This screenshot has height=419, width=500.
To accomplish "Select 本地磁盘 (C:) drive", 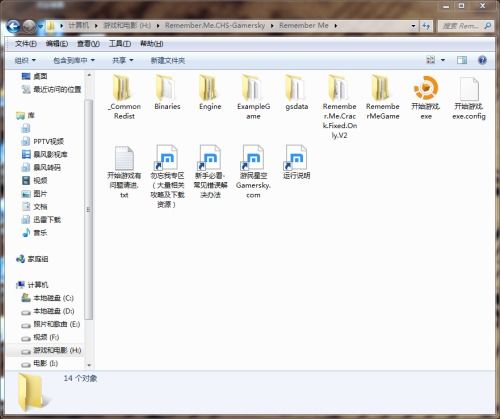I will pos(47,298).
